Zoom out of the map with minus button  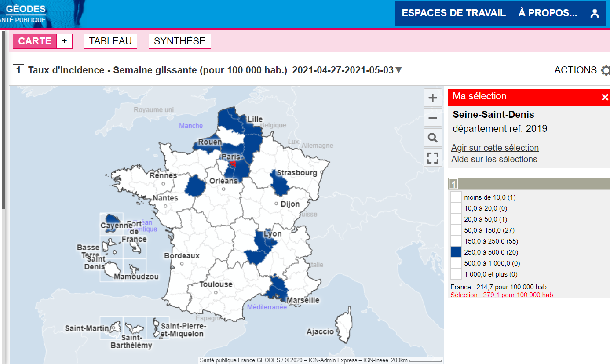tap(433, 118)
